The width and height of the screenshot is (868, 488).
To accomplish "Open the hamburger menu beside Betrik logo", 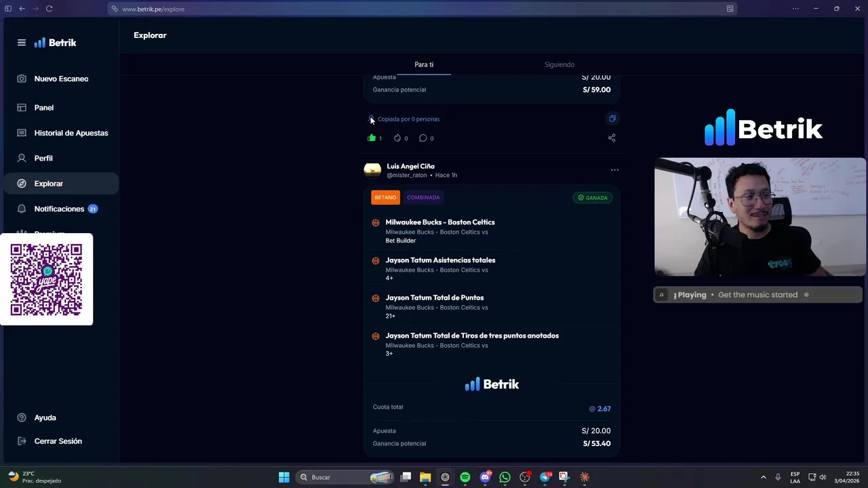I will (x=22, y=43).
